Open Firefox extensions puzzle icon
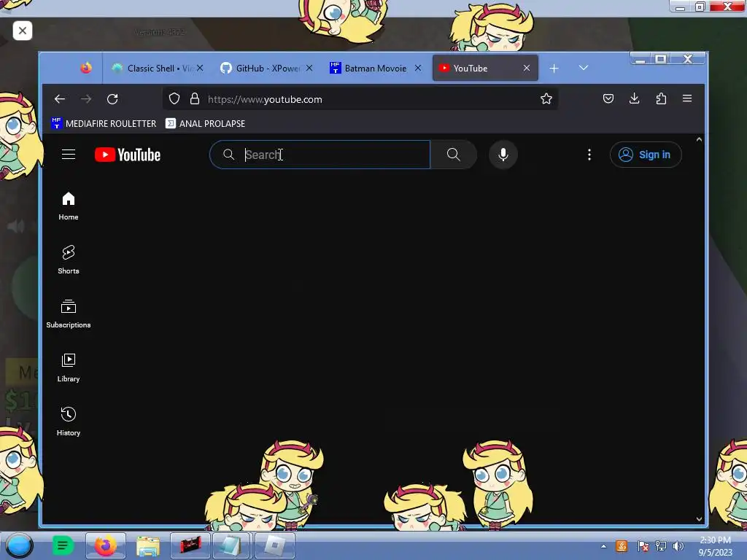The image size is (747, 560). point(661,98)
